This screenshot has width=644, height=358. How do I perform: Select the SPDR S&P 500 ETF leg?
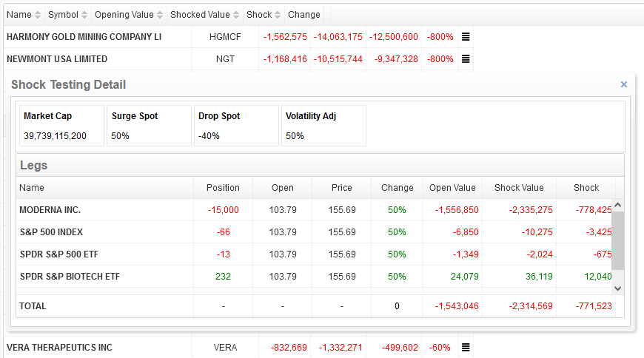click(314, 254)
